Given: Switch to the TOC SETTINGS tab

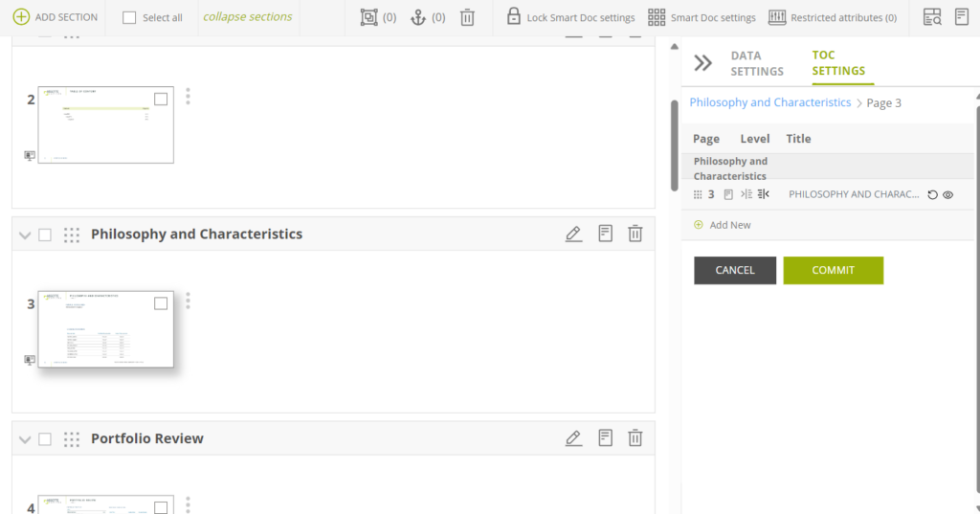Looking at the screenshot, I should point(838,62).
